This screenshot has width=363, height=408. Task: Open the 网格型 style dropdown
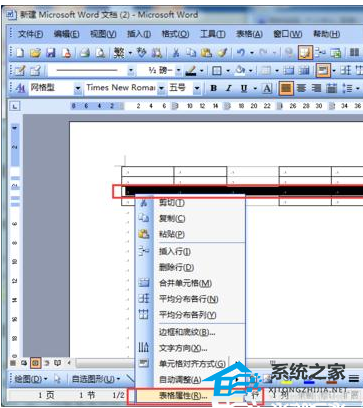[x=78, y=88]
